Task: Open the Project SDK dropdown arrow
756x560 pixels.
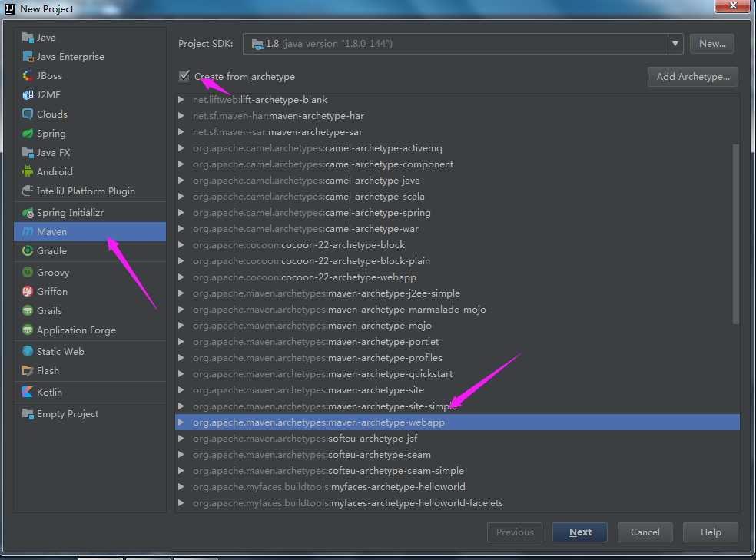Action: point(675,44)
